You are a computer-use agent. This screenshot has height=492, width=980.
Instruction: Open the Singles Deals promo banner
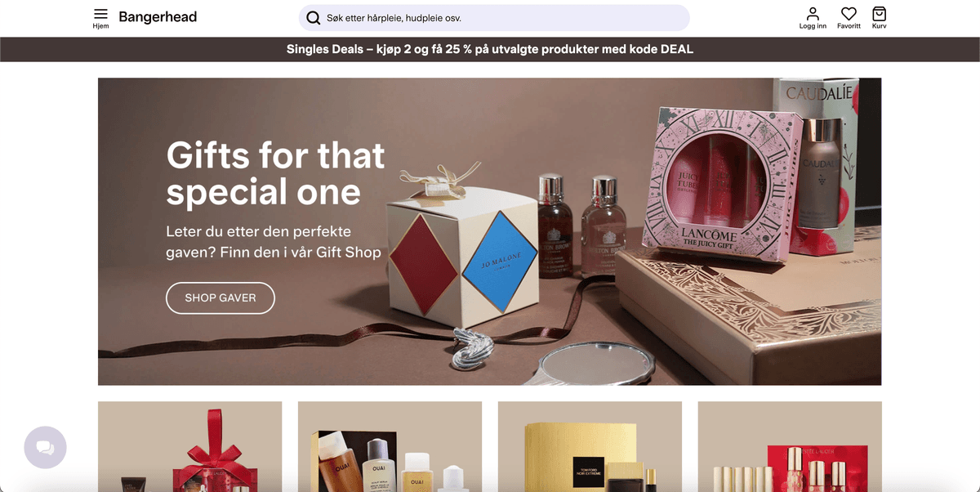coord(490,49)
